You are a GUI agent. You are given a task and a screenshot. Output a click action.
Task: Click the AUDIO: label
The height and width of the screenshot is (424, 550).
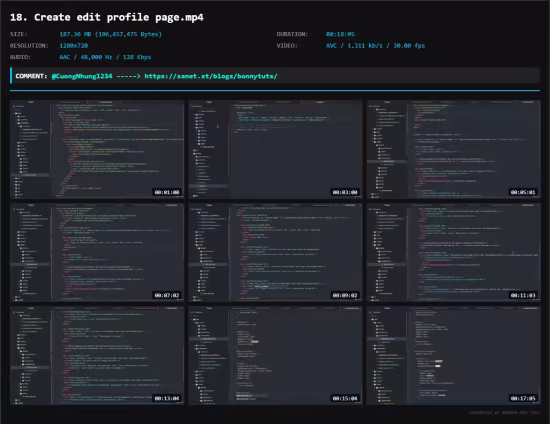(20, 57)
